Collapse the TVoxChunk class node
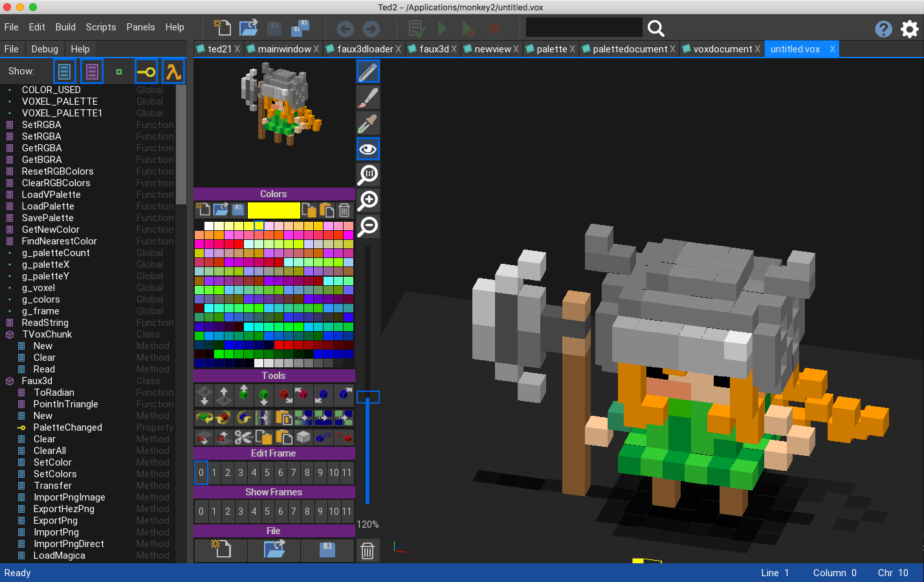The height and width of the screenshot is (582, 924). click(10, 335)
